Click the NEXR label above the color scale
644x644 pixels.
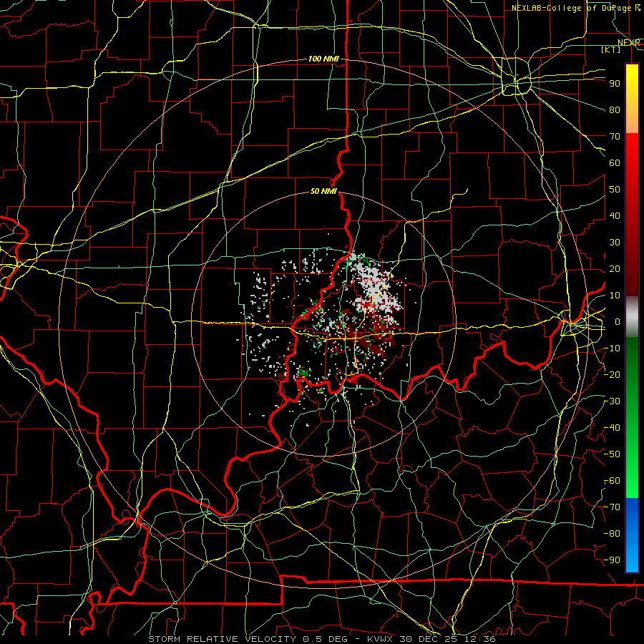(629, 43)
